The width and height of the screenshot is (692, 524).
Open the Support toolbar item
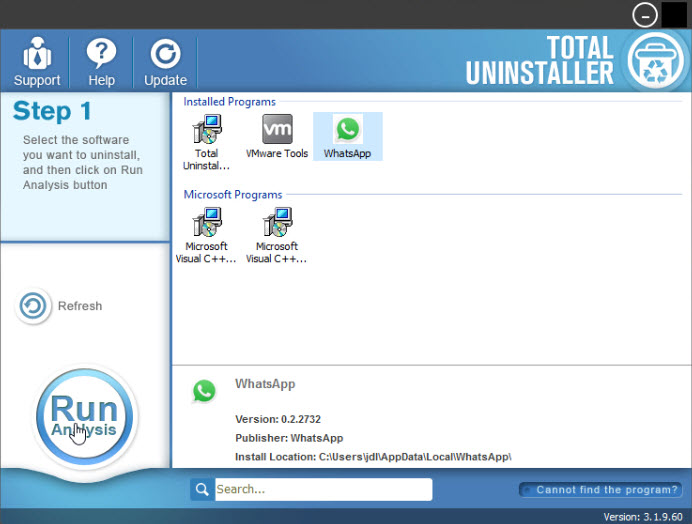[37, 61]
